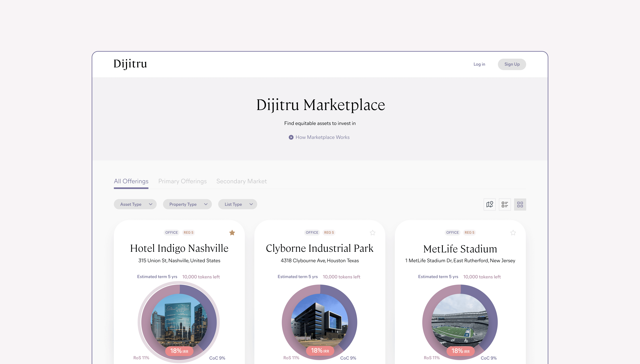This screenshot has width=640, height=364.
Task: Open How Marketplace Works link
Action: 323,137
